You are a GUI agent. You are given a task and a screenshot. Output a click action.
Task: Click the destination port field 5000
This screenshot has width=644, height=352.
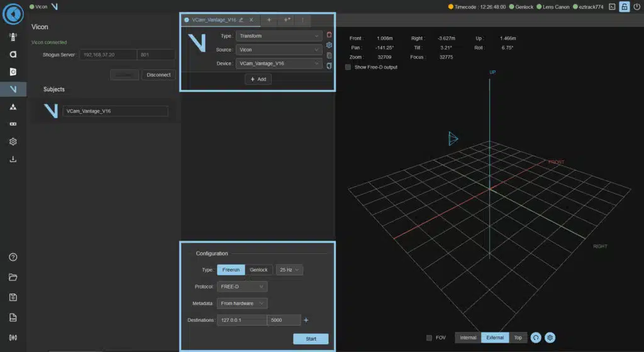click(x=284, y=321)
